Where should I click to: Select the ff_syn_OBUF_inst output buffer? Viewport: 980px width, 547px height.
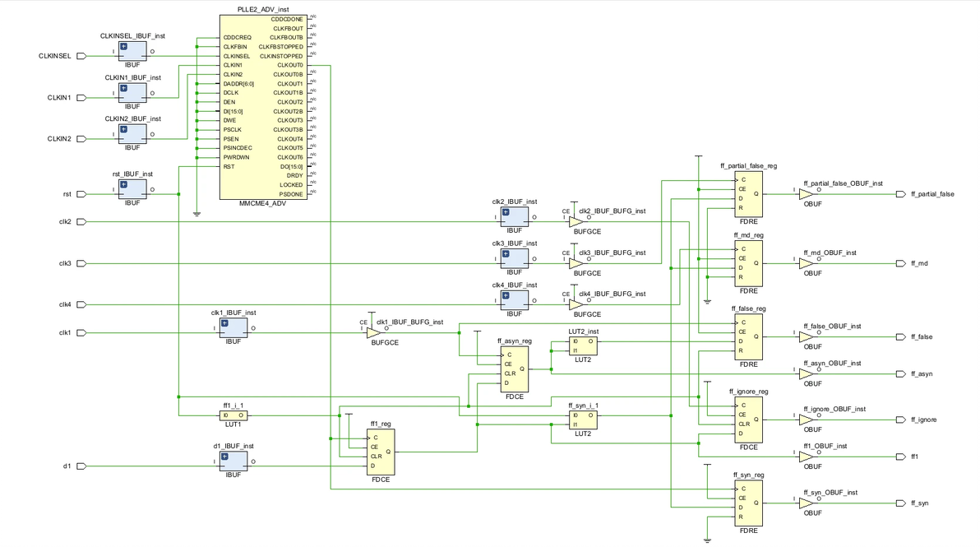[807, 503]
